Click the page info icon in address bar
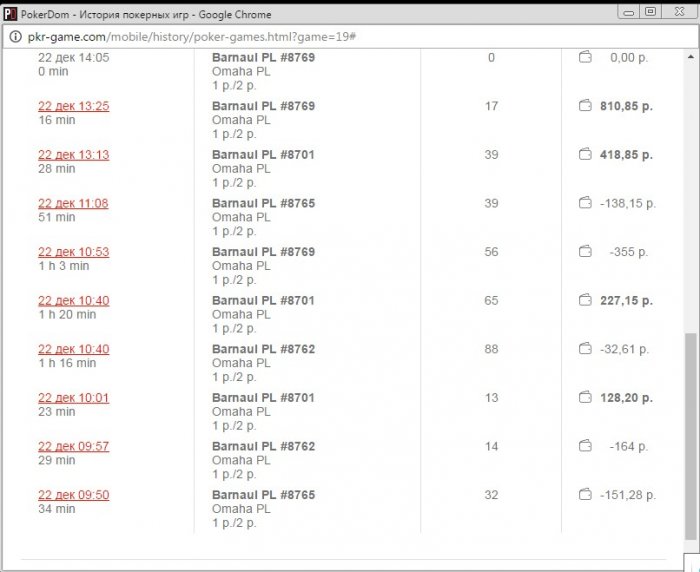 click(x=13, y=36)
